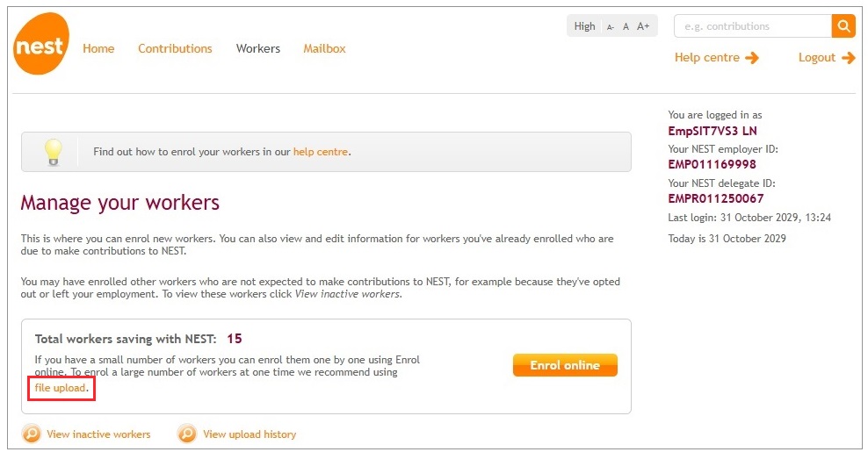Screen dimensions: 868x452
Task: Click the Help centre arrow icon
Action: coord(752,58)
